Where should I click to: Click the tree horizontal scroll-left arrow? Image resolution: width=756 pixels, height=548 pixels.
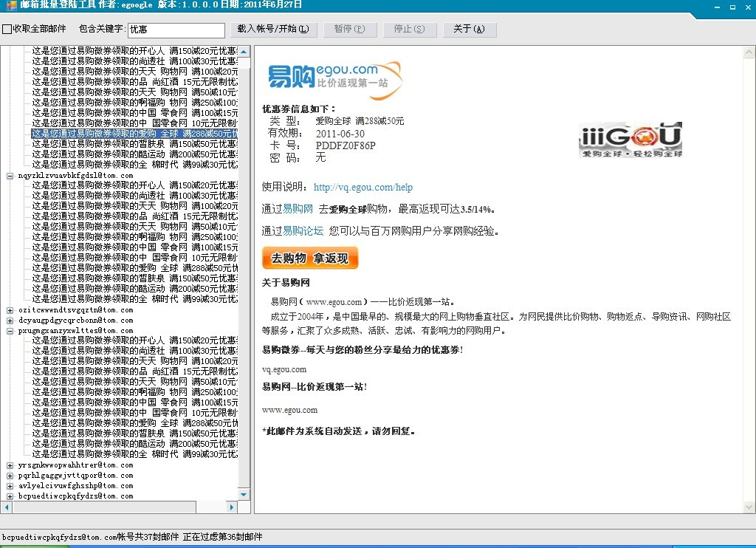[6, 507]
